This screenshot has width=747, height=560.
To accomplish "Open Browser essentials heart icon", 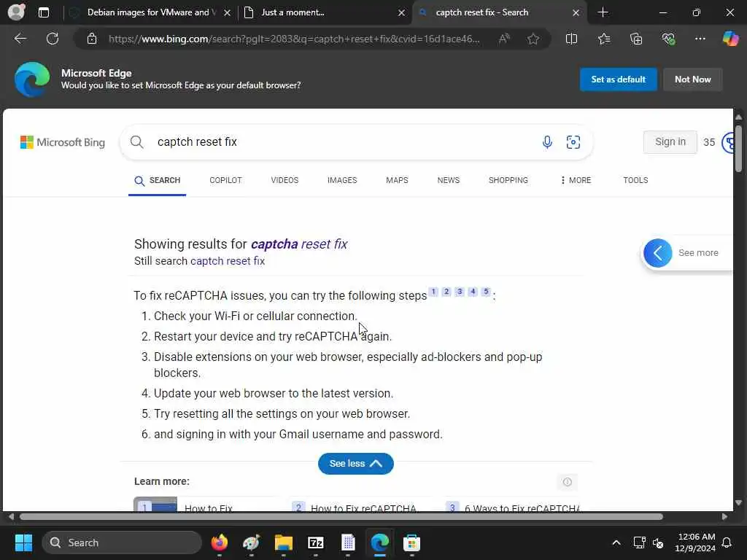I will coord(668,39).
